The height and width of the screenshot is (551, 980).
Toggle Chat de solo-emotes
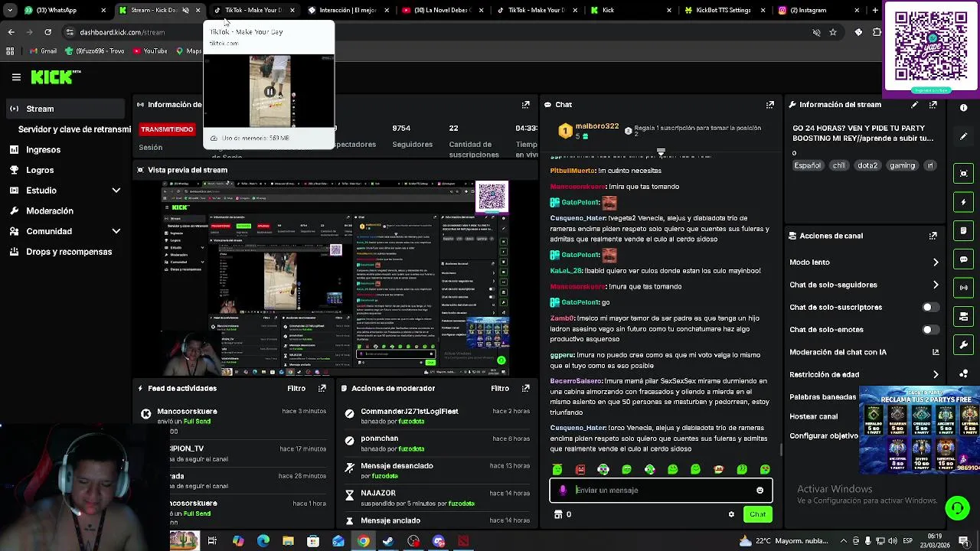click(929, 330)
